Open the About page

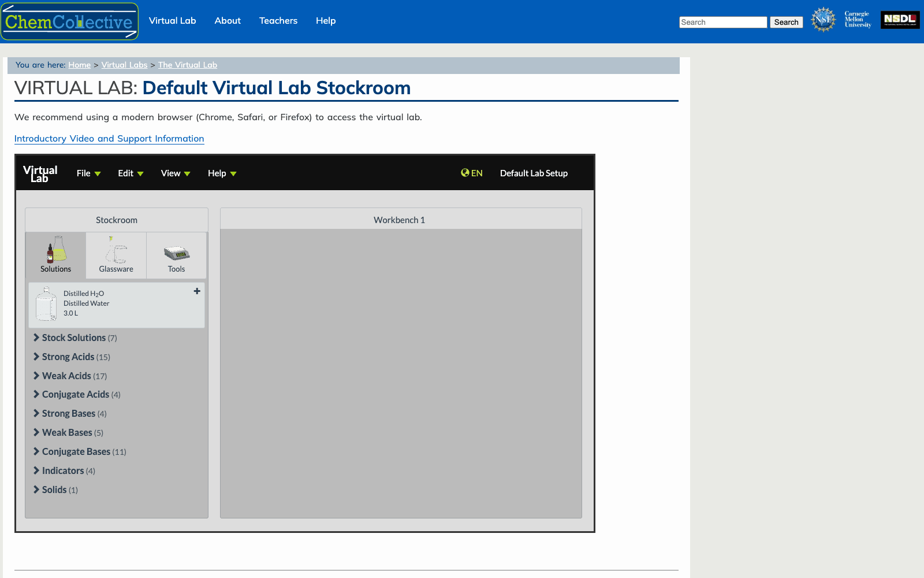228,21
